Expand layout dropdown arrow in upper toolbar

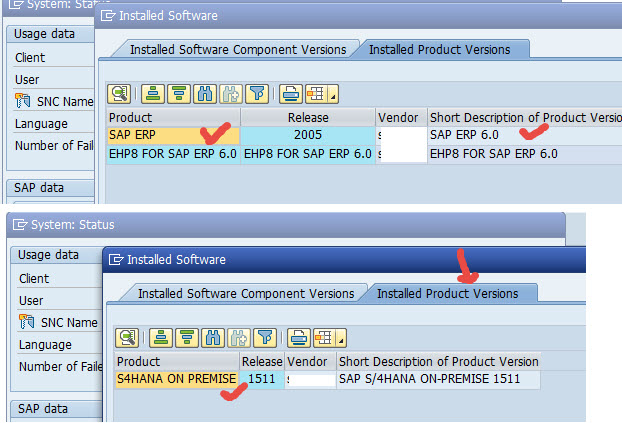[332, 96]
